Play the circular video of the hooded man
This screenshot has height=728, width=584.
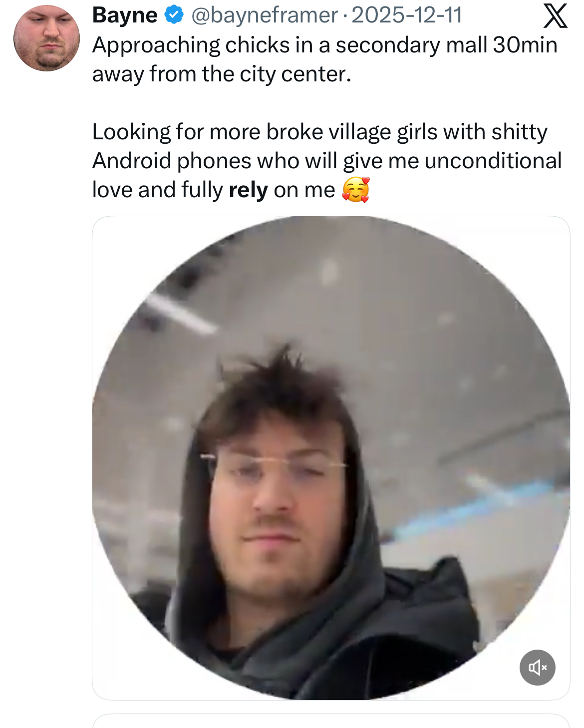point(331,458)
